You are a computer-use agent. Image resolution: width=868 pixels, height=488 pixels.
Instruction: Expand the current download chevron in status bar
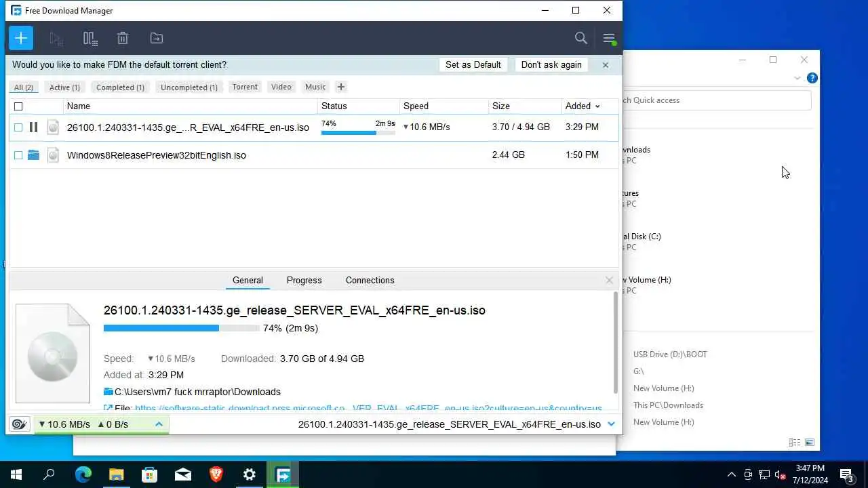point(611,424)
